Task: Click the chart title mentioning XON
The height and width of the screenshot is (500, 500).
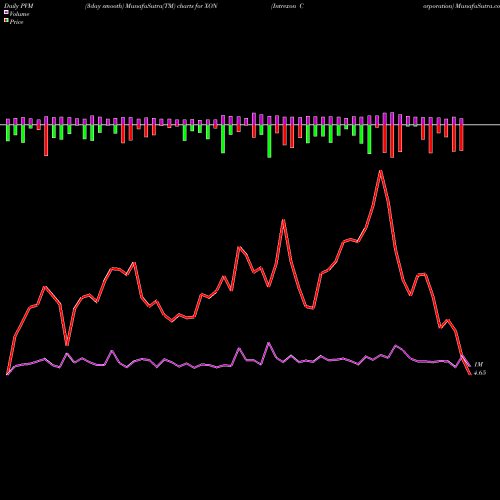Action: point(151,6)
